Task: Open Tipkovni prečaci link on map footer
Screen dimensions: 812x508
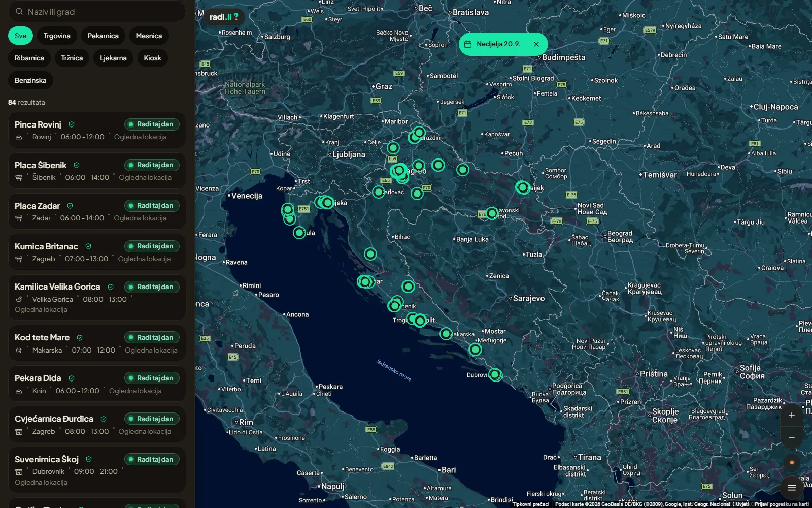Action: click(x=531, y=504)
